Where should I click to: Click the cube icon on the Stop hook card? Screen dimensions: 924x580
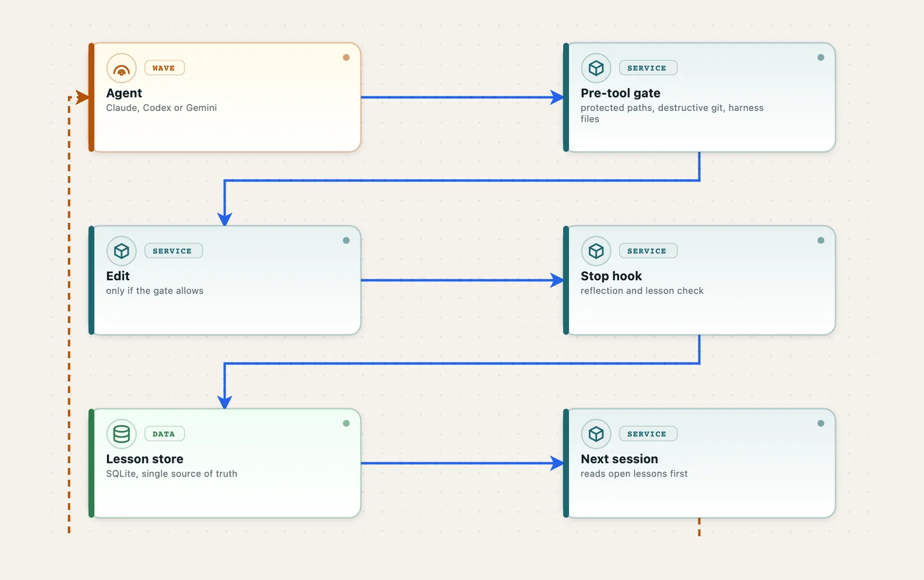click(596, 251)
